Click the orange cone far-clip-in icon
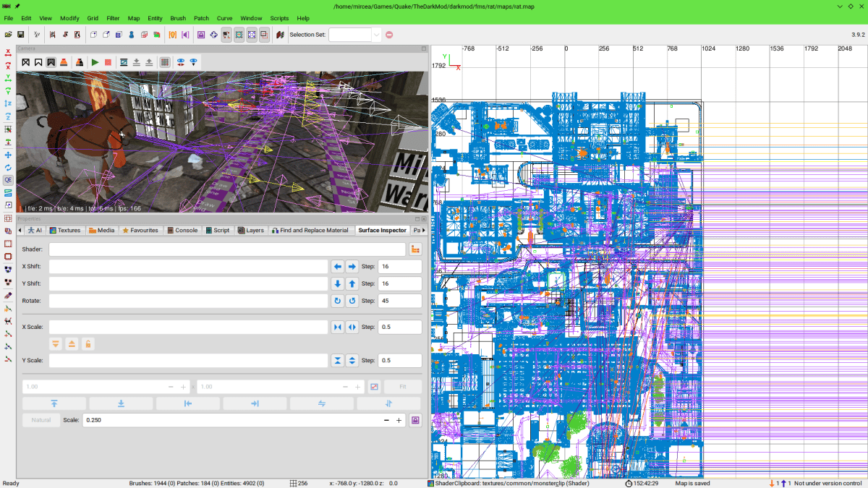Viewport: 868px width, 488px height. point(64,63)
